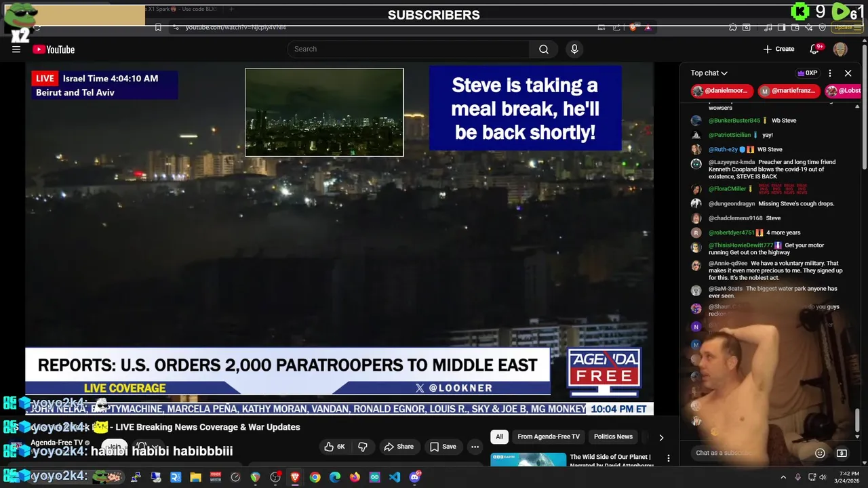Click the YouTube search magnifier button
Image resolution: width=868 pixels, height=488 pixels.
click(x=544, y=49)
